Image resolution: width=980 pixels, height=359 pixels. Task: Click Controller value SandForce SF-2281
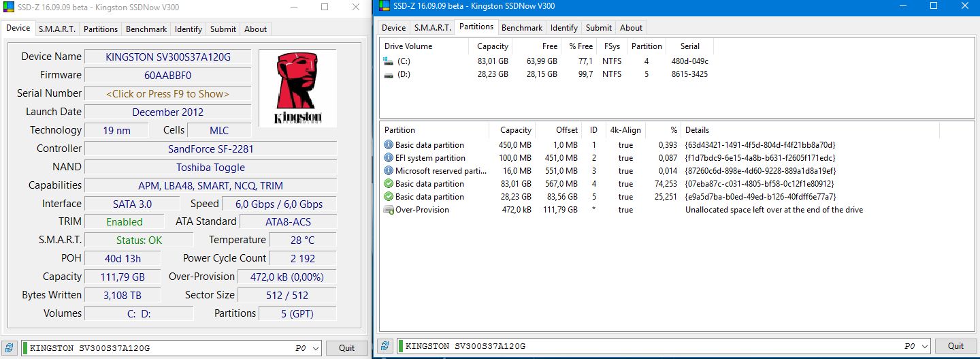(211, 149)
